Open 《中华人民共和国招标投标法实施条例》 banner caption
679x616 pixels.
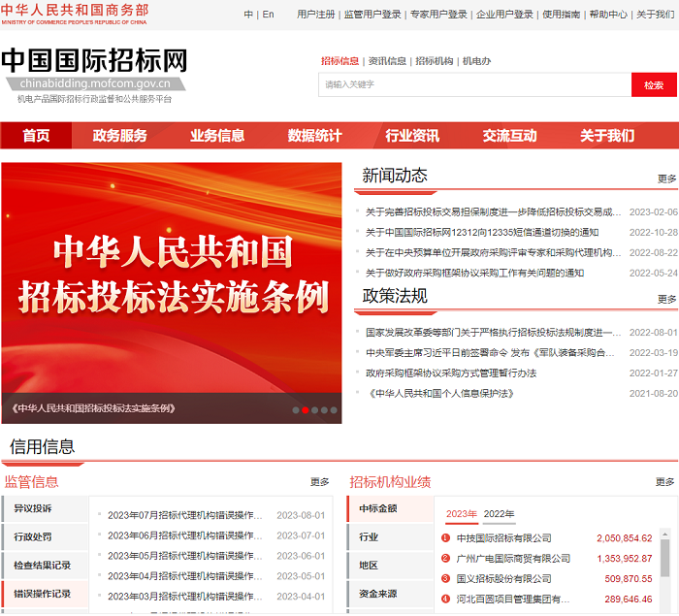[93, 408]
